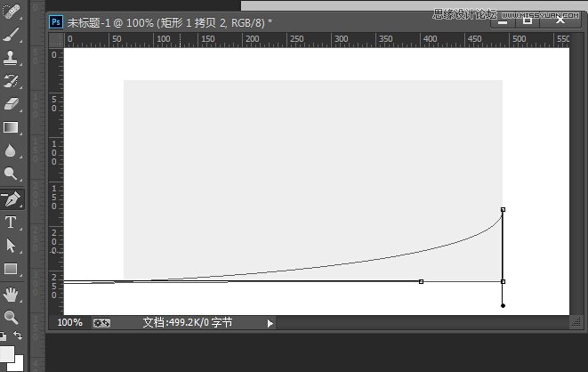Open status bar info options arrow
This screenshot has width=588, height=372.
point(270,323)
